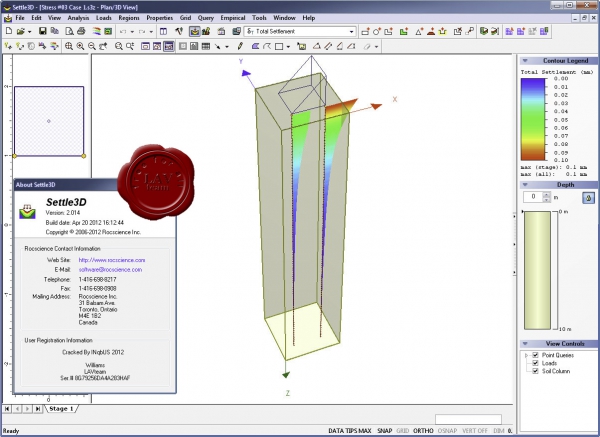Click the Zoom In magnifier icon
The image size is (600, 437).
tap(80, 46)
